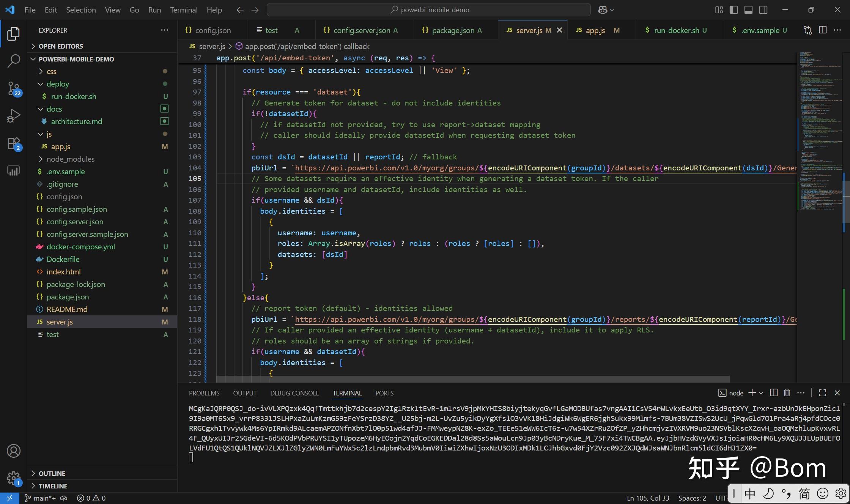
Task: Open the Extensions view
Action: [14, 143]
